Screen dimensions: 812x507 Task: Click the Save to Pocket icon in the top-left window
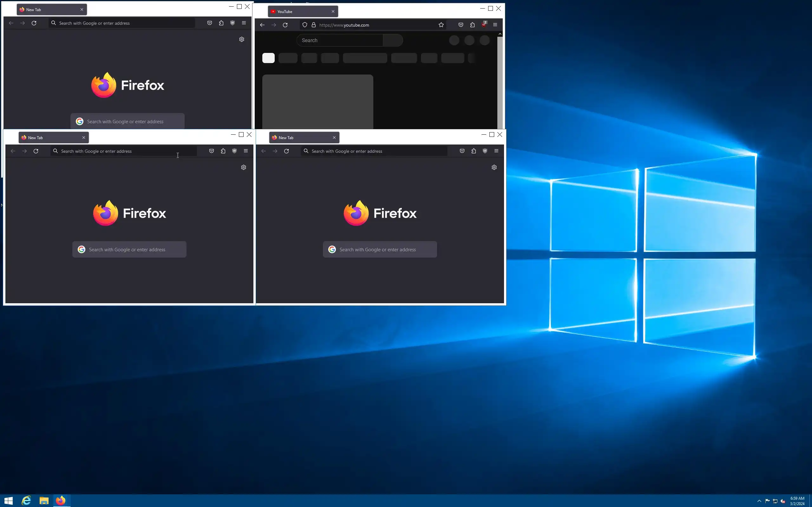coord(209,23)
